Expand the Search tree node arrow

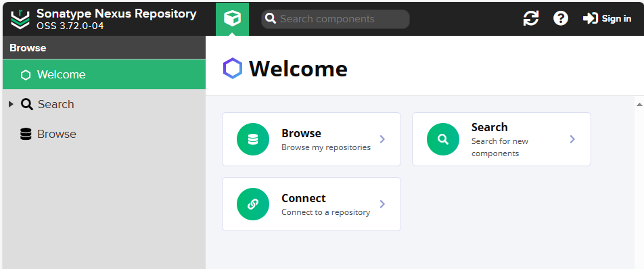coord(11,104)
